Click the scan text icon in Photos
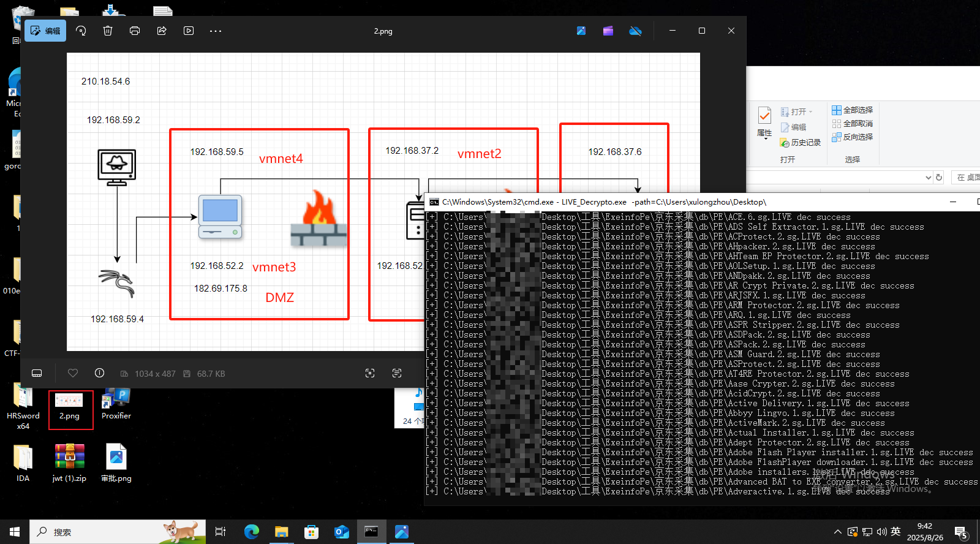Image resolution: width=980 pixels, height=544 pixels. click(x=397, y=373)
